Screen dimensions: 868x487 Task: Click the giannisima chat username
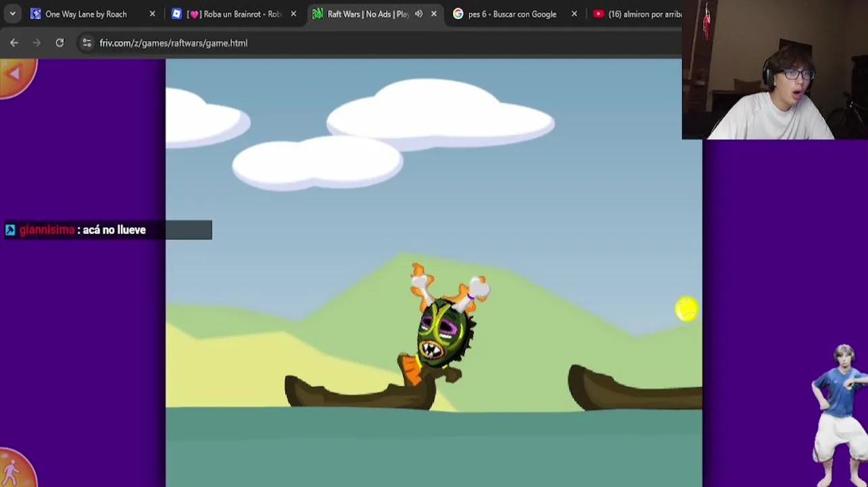pyautogui.click(x=47, y=230)
